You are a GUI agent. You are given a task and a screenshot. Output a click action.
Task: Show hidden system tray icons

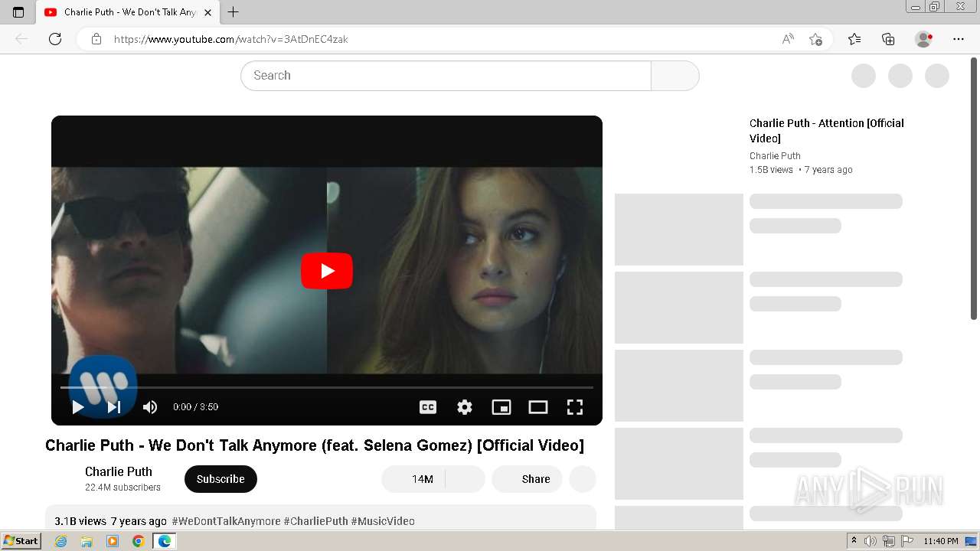[x=854, y=541]
